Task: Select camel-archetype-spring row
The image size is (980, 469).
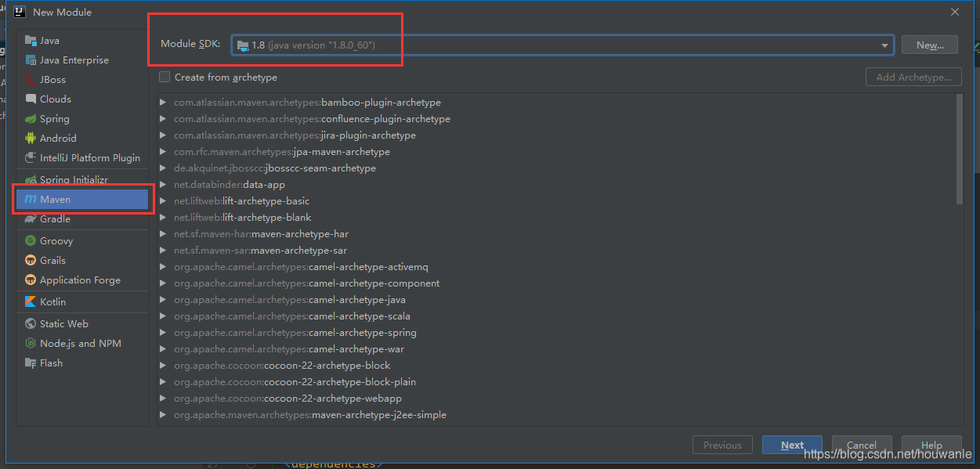Action: (556, 333)
